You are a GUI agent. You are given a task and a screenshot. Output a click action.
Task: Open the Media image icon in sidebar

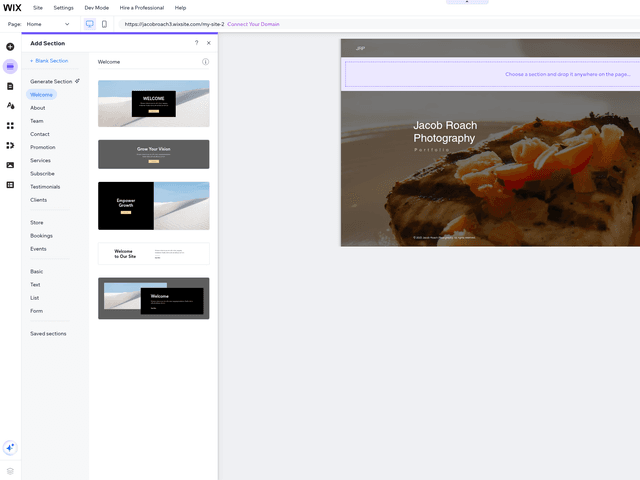pyautogui.click(x=10, y=165)
